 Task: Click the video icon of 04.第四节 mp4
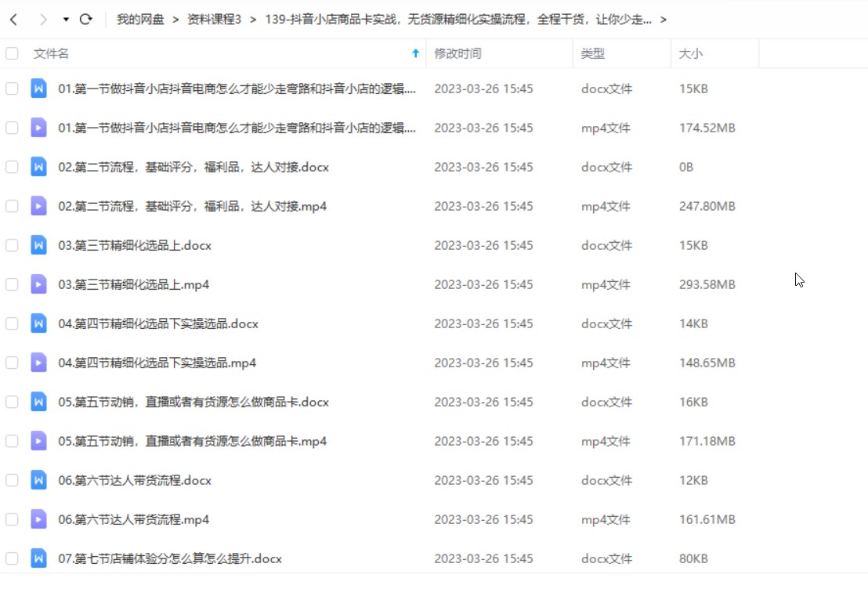point(38,363)
